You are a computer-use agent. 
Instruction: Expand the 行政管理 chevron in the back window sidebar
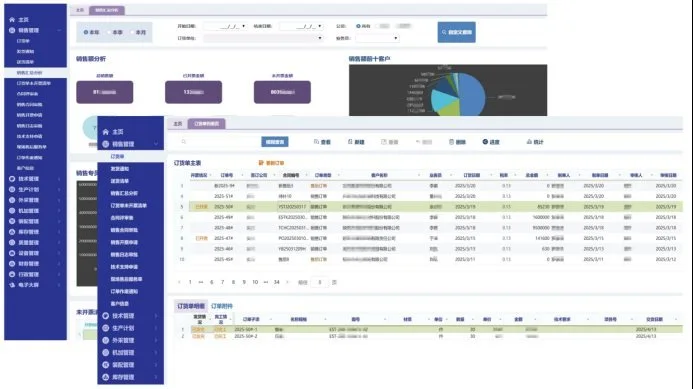[x=59, y=274]
